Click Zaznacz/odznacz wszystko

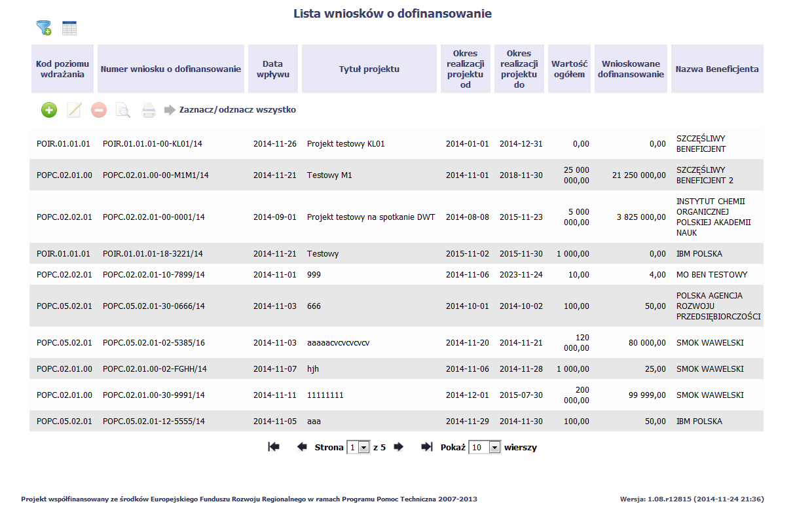[238, 110]
